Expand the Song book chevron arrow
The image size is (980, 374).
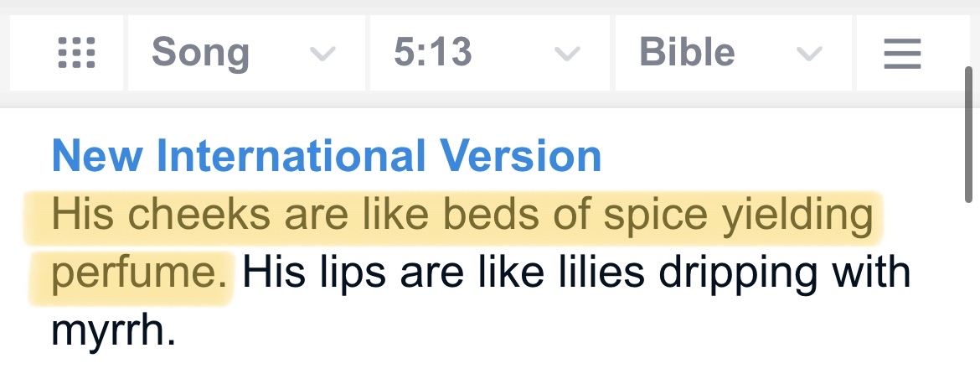[x=322, y=55]
